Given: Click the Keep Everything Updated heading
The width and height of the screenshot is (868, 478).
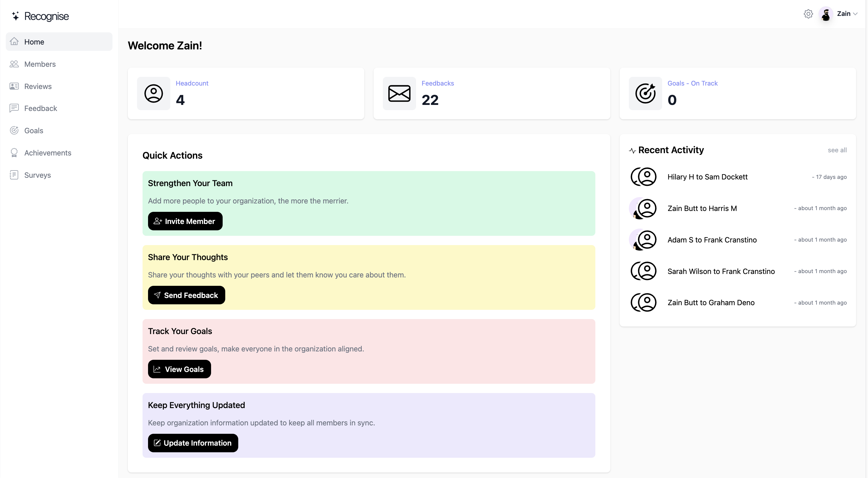Looking at the screenshot, I should (196, 405).
